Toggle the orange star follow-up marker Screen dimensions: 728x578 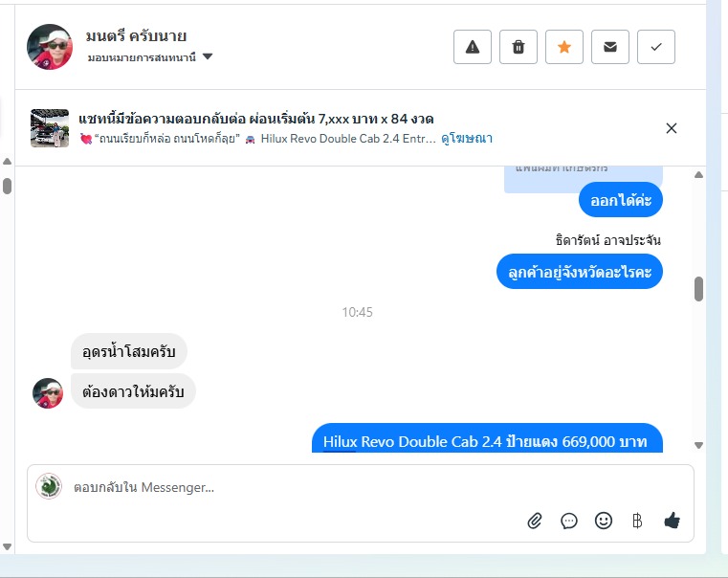coord(564,47)
